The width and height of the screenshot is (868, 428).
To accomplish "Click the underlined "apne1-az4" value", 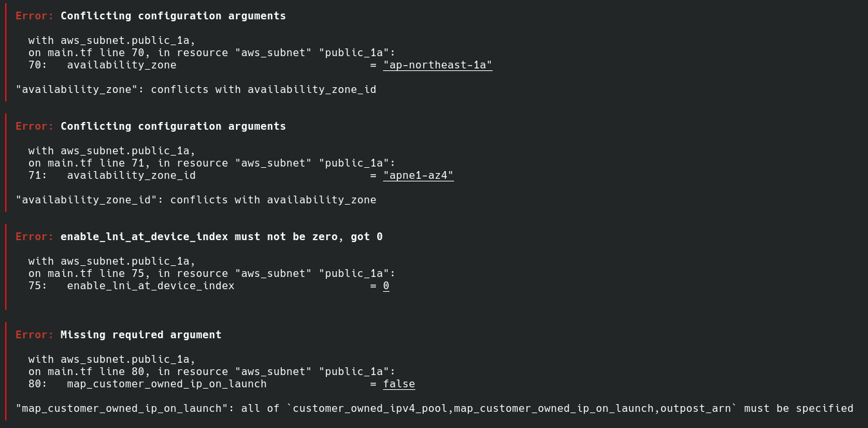I will pos(419,175).
